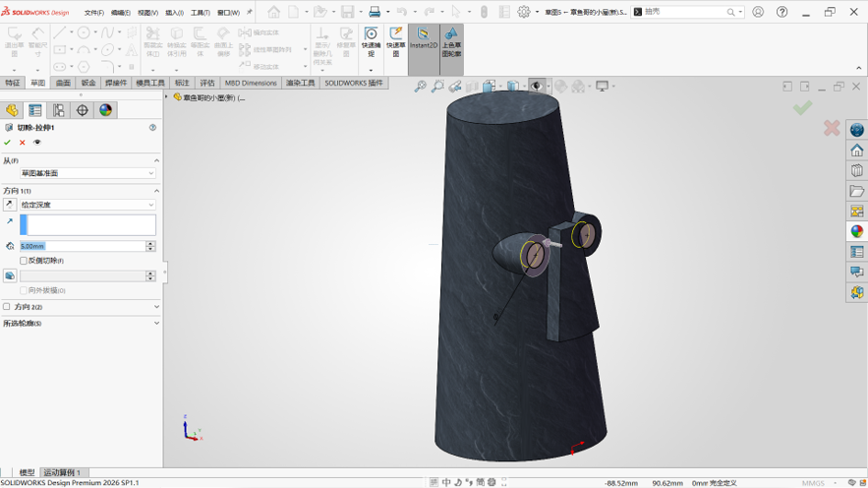Open File Explorer folder in the task pane
This screenshot has height=488, width=868.
pos(857,191)
